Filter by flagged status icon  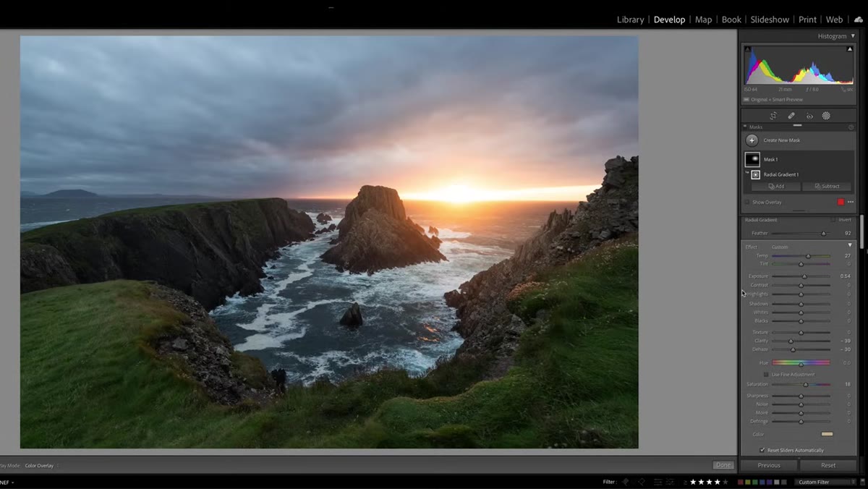(625, 482)
